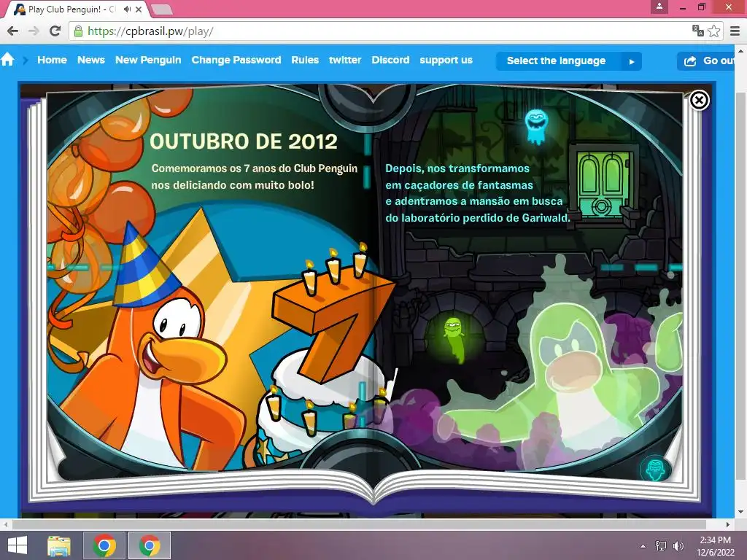Open the twitter link

(x=345, y=60)
